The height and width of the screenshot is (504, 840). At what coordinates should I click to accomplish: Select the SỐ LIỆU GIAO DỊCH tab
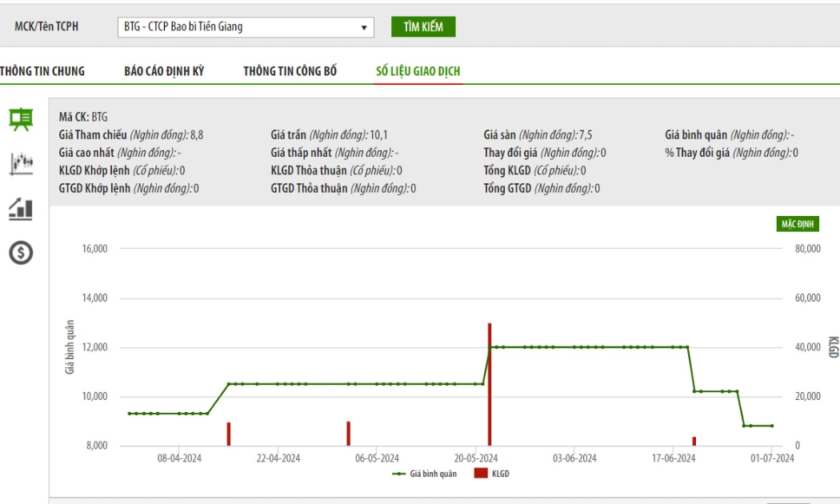418,71
